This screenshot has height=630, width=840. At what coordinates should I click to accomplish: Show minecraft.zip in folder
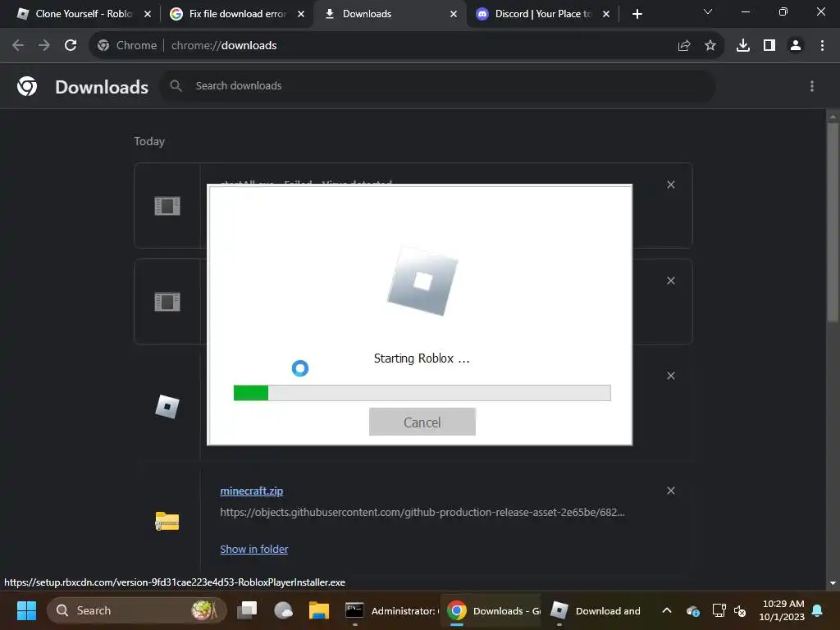(254, 549)
